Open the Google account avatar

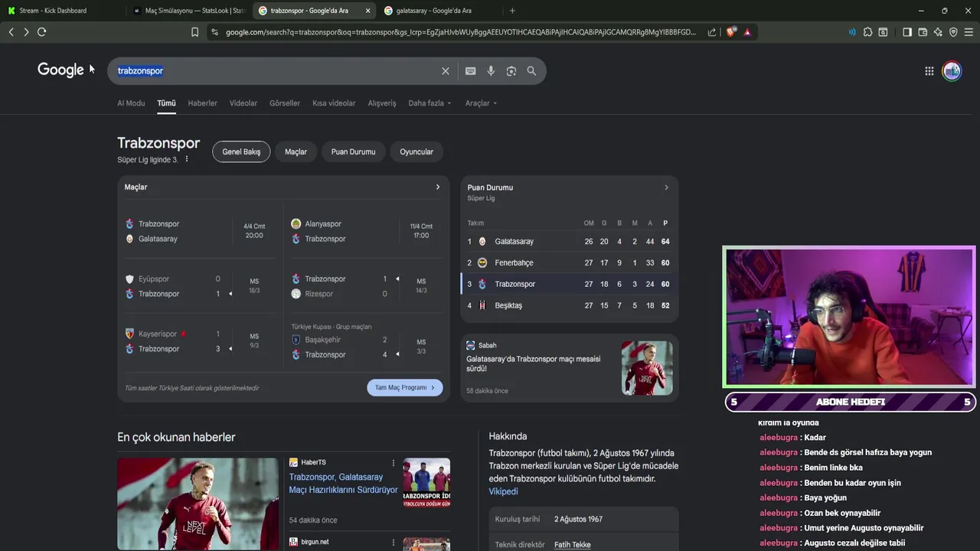[x=952, y=71]
